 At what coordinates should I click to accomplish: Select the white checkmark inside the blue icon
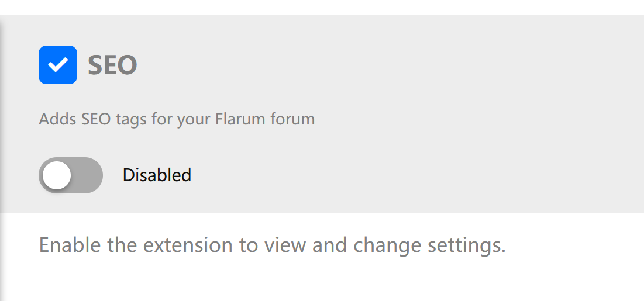(x=57, y=65)
